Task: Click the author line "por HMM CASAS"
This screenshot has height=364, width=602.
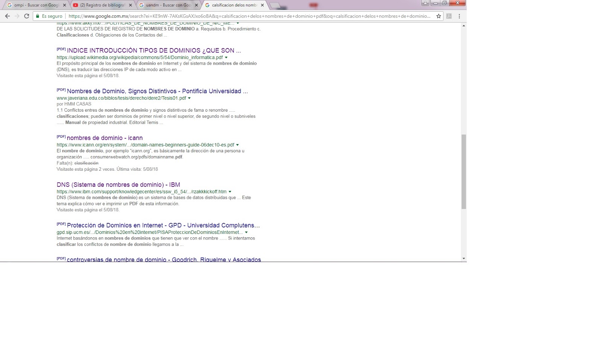Action: (74, 104)
